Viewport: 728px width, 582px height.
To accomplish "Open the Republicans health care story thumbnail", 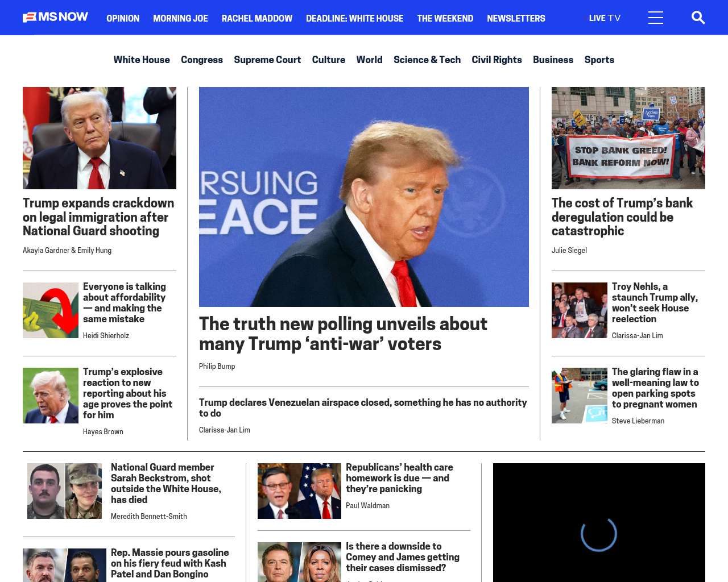I will (x=299, y=491).
